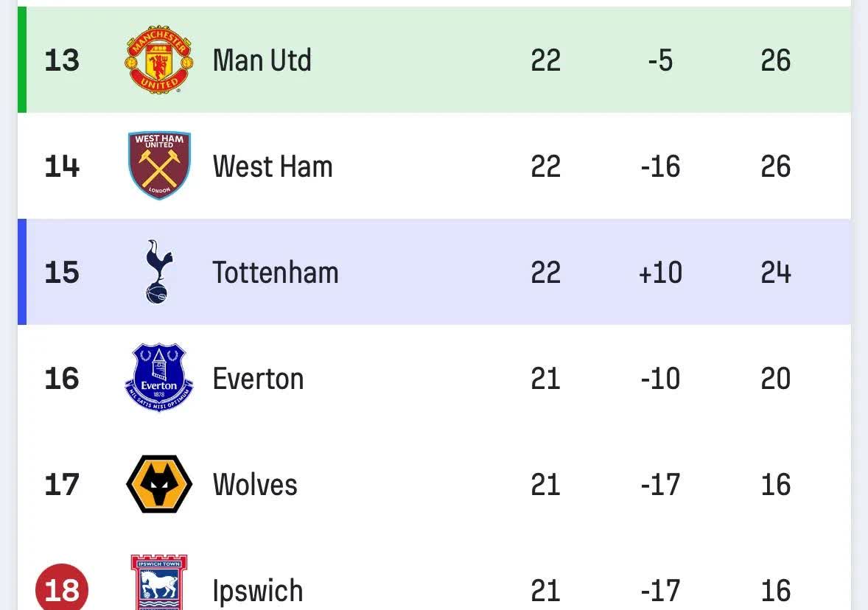
Task: Open the Everton team page
Action: coord(258,379)
